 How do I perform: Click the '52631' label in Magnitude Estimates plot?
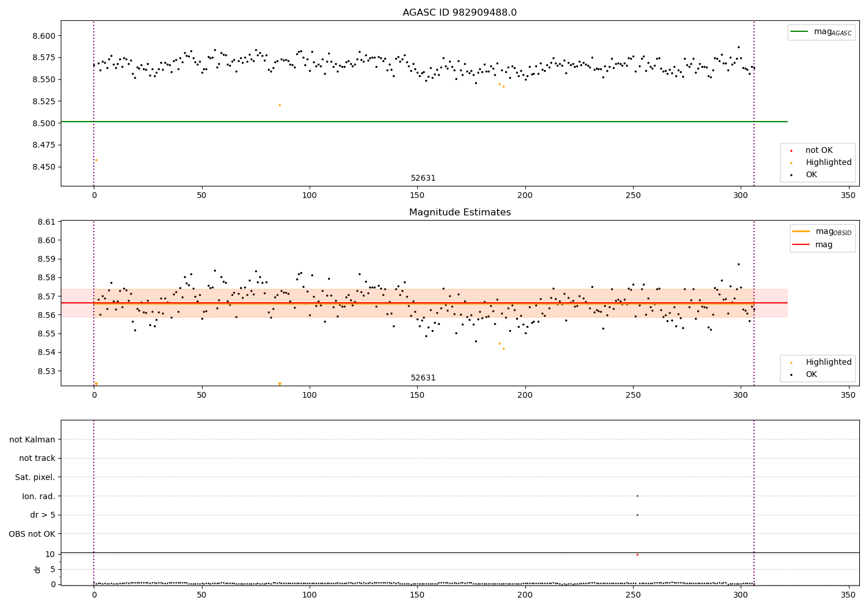[x=423, y=378]
